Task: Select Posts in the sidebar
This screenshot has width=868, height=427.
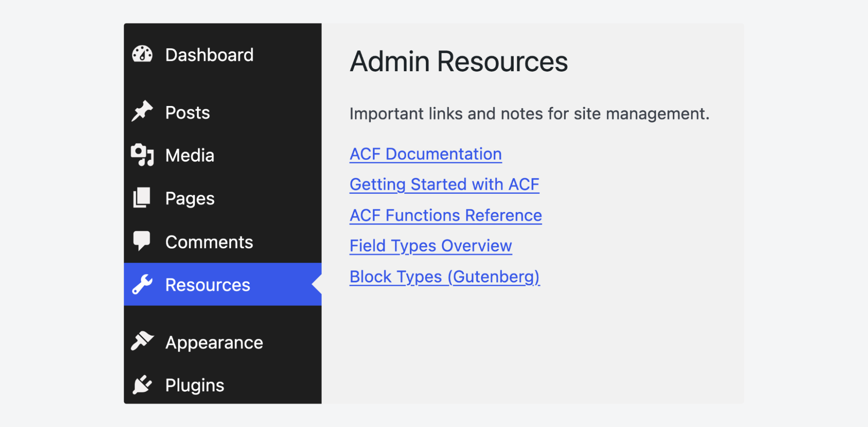Action: pyautogui.click(x=187, y=112)
